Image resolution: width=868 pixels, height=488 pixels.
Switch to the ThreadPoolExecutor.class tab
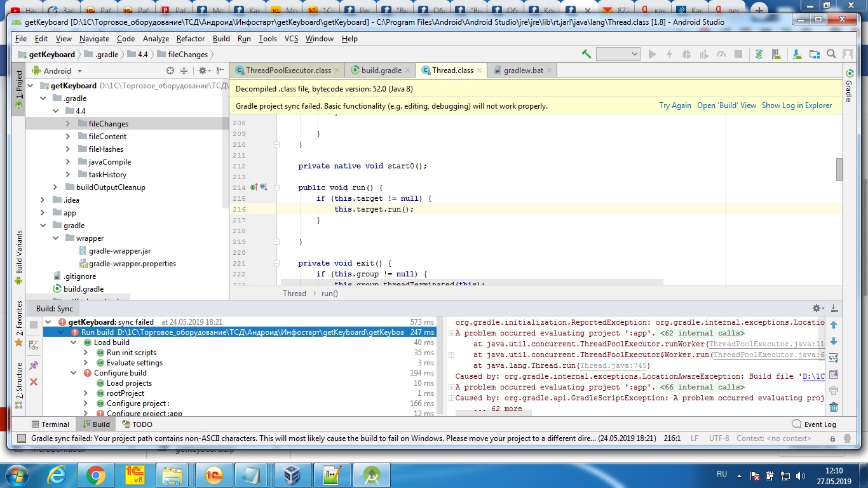click(x=288, y=71)
